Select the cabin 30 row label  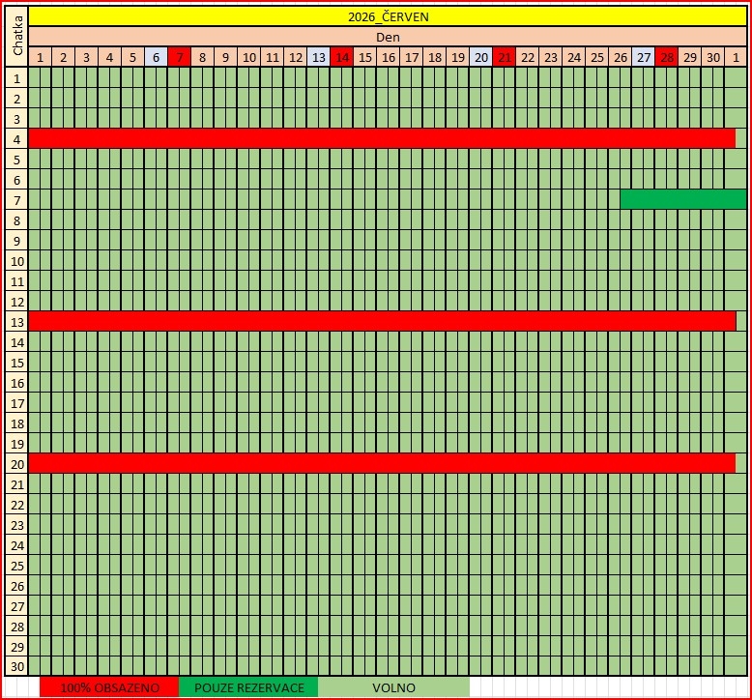(16, 666)
